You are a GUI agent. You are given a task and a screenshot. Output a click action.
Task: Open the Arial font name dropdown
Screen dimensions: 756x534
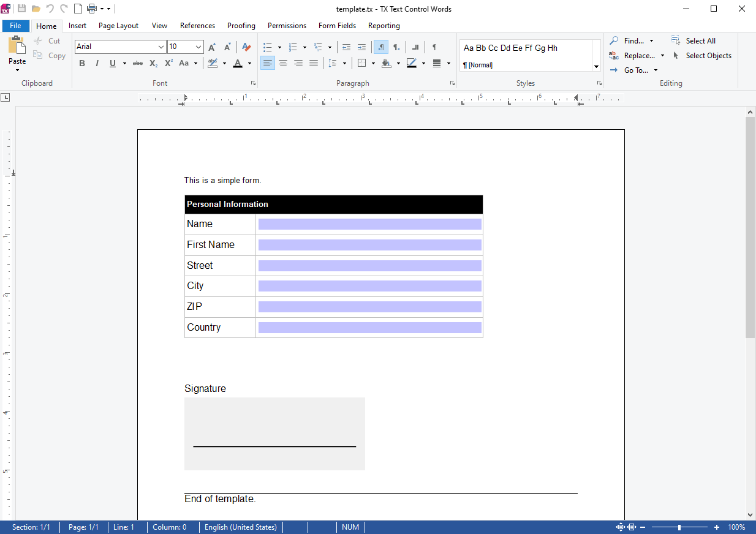(161, 47)
